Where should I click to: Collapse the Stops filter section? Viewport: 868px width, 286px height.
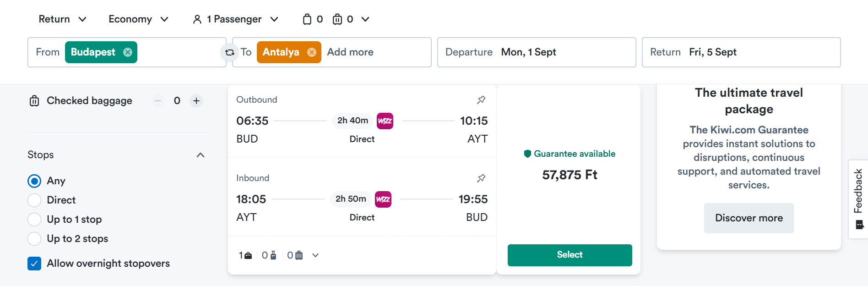click(x=201, y=155)
